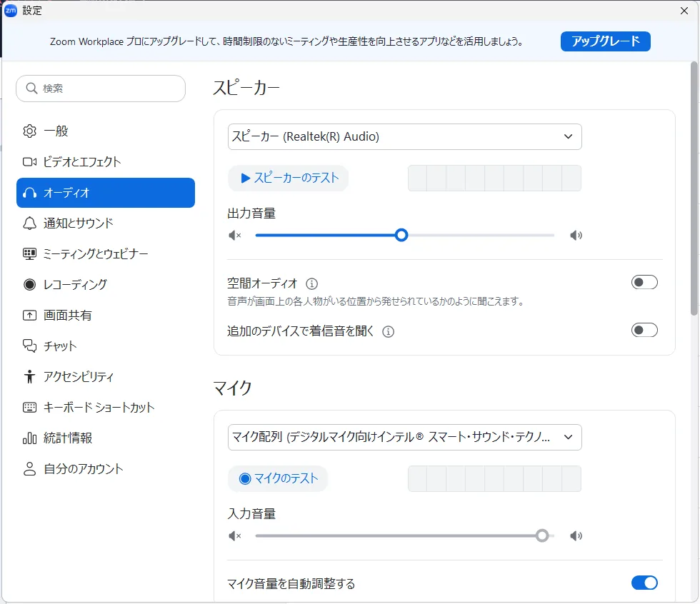
Task: Click the loud speaker icon under 入力音量
Action: 576,535
